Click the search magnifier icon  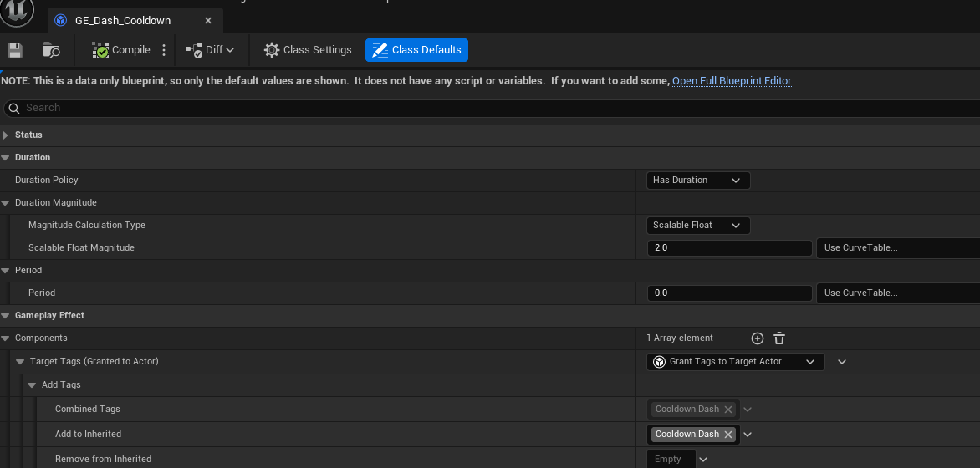coord(14,108)
